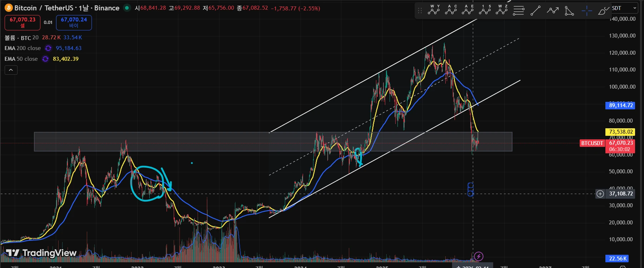
Task: Click the BTCUSDT red price label
Action: (x=592, y=143)
